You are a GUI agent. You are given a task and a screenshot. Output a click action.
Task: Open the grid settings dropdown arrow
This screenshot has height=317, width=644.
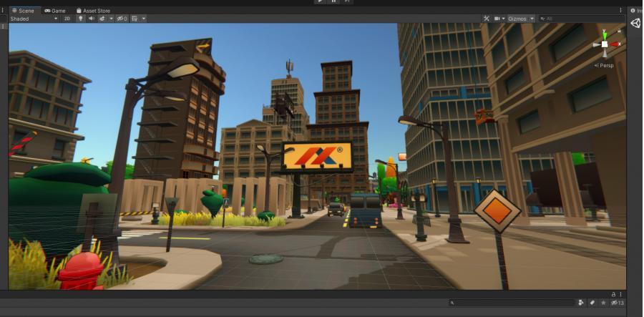[x=143, y=19]
